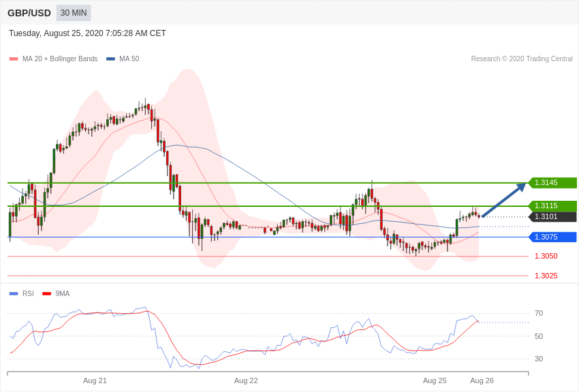The height and width of the screenshot is (392, 579).
Task: Click the Aug 22 date axis label
Action: tap(246, 380)
